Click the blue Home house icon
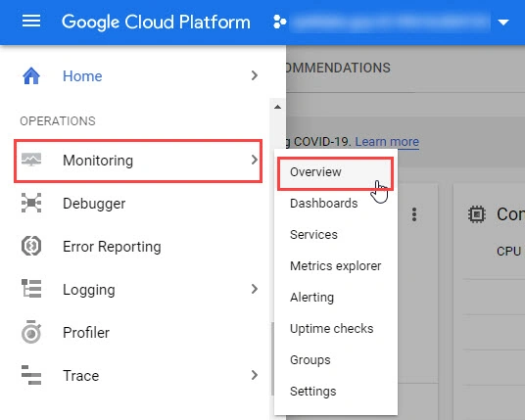 coord(31,76)
